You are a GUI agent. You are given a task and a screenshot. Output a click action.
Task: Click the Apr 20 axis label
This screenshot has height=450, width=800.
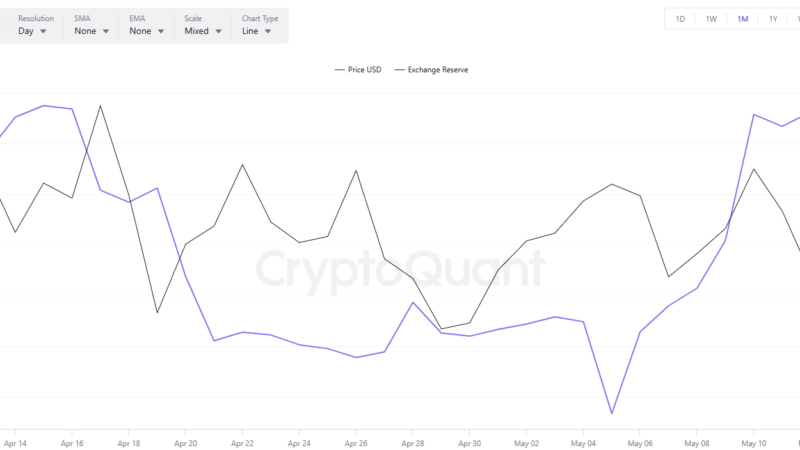(185, 443)
